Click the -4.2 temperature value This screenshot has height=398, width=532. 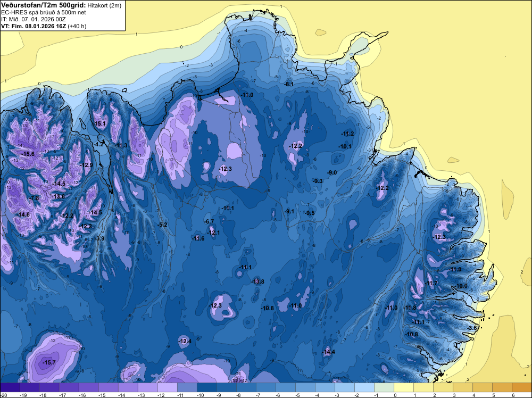click(99, 144)
